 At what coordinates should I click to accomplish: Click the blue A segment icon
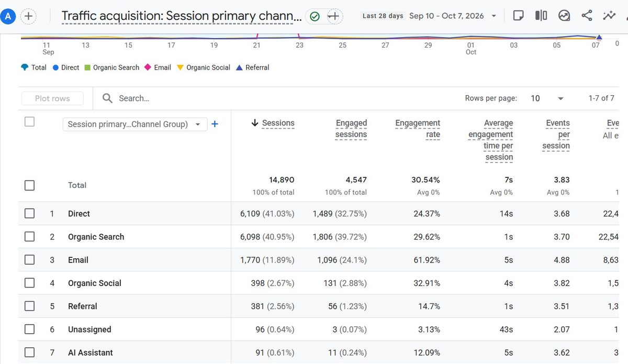[x=8, y=16]
